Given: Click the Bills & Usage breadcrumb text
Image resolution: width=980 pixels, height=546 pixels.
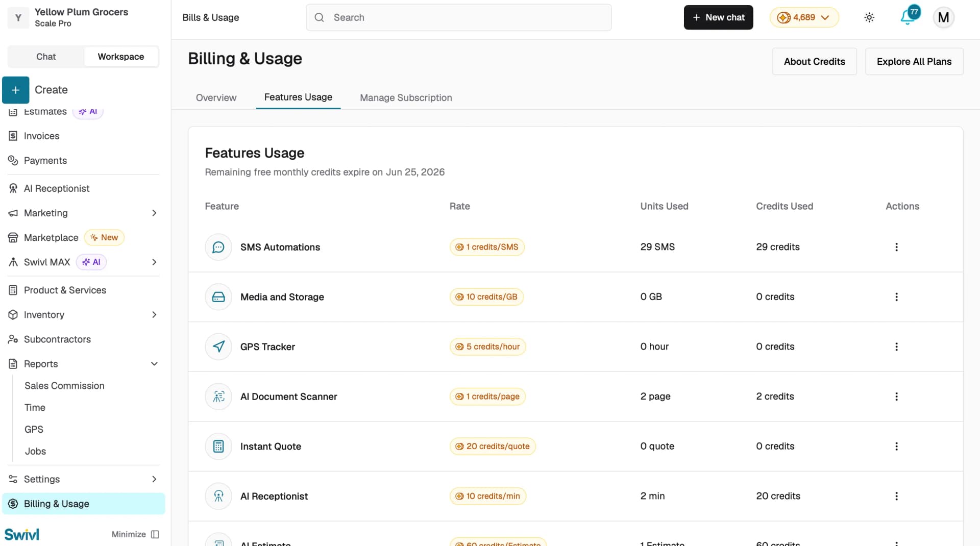Looking at the screenshot, I should (211, 17).
